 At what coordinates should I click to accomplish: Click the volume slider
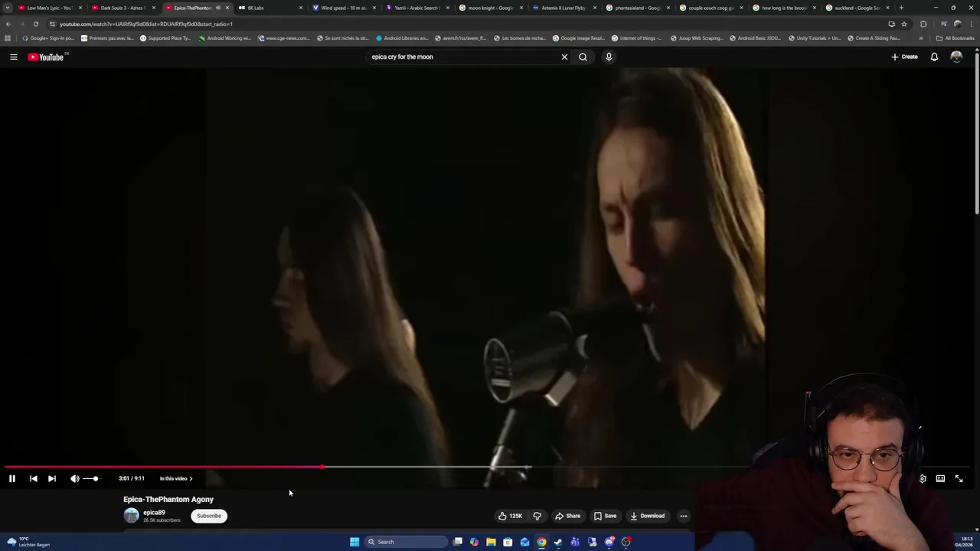91,478
